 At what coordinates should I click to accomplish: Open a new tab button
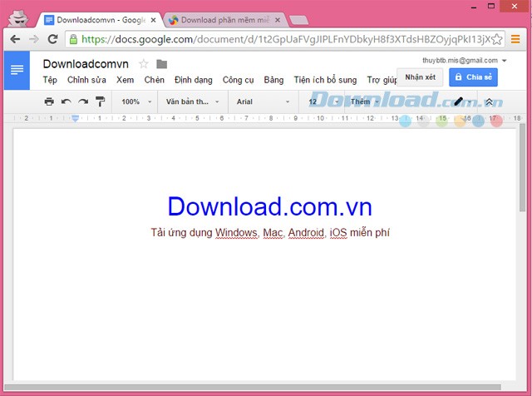tap(299, 20)
